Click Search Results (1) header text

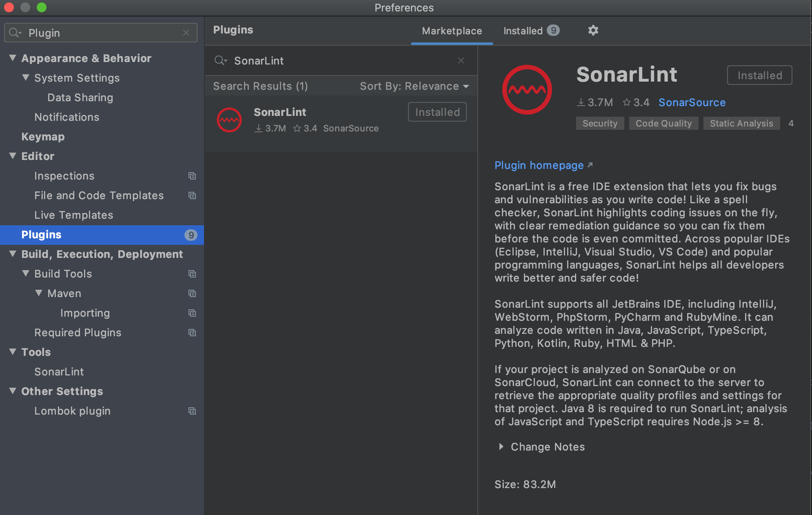tap(260, 86)
